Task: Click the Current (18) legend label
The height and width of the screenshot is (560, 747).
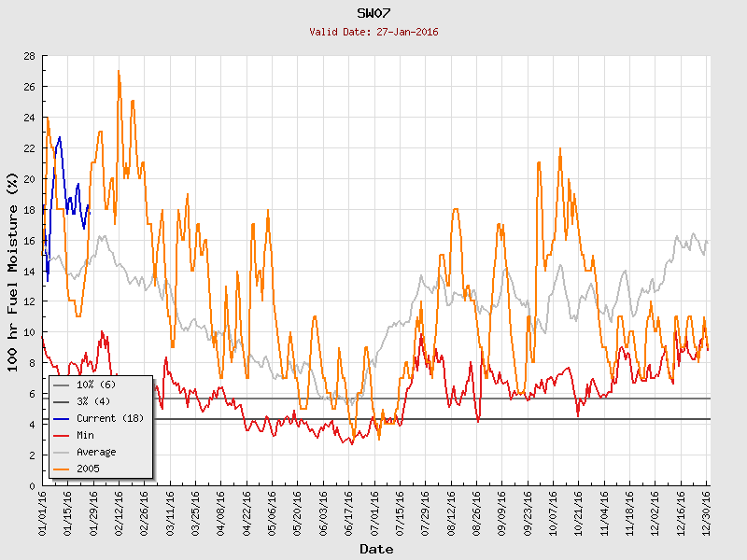Action: pyautogui.click(x=110, y=418)
